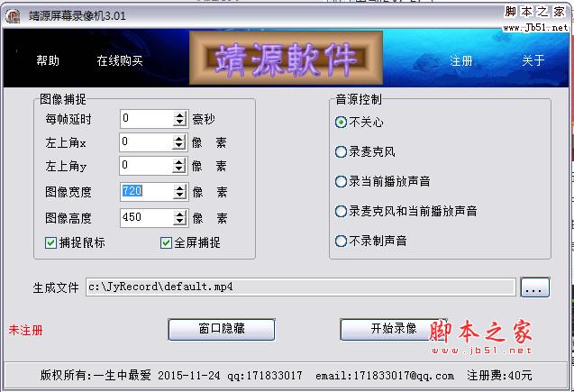
Task: Select the 不关心 audio option
Action: 341,122
